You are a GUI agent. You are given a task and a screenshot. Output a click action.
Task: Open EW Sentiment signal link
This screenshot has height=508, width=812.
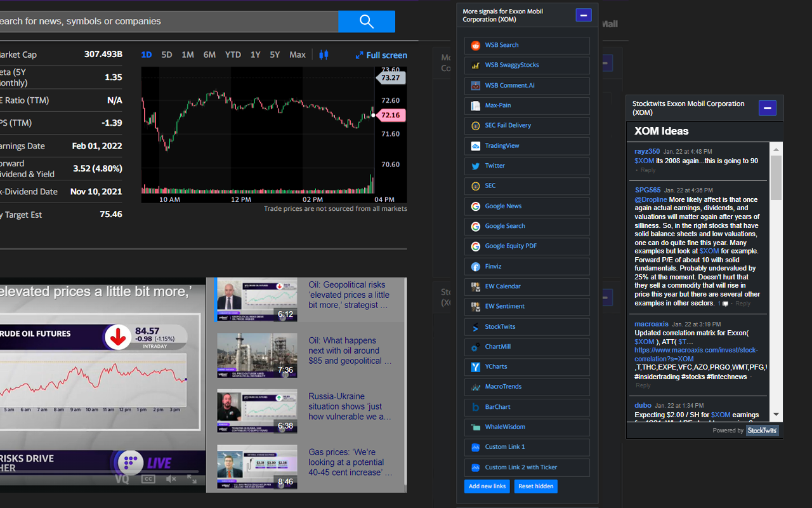(527, 307)
